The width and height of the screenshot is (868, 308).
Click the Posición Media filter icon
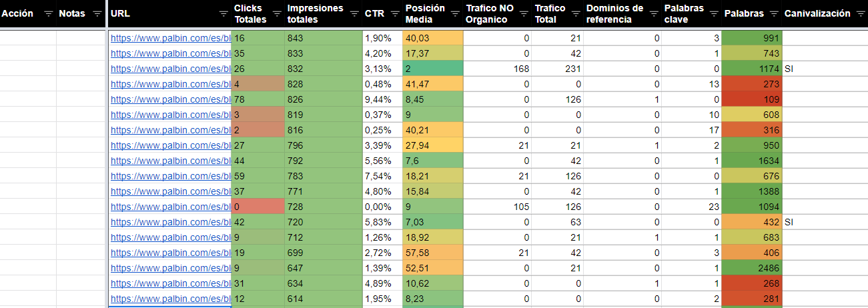pyautogui.click(x=456, y=14)
